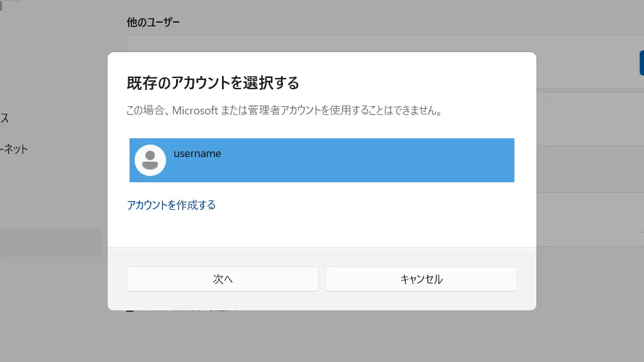Click the キャンセル button
644x362 pixels.
click(421, 279)
